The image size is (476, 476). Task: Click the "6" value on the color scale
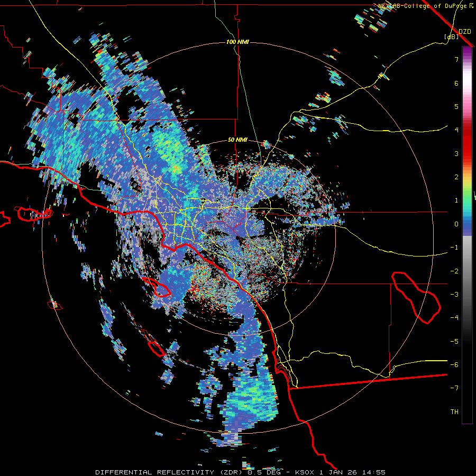pyautogui.click(x=456, y=83)
